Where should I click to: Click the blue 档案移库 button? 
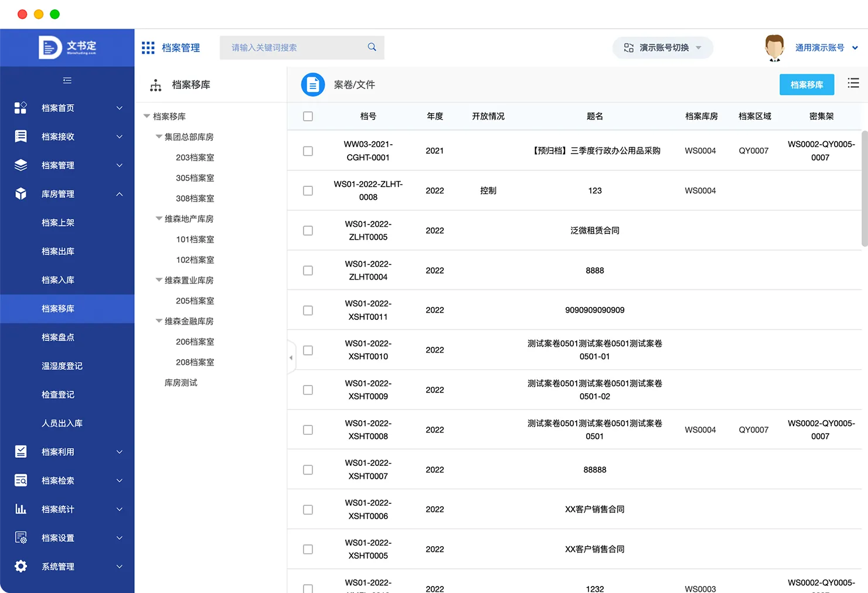pyautogui.click(x=806, y=84)
